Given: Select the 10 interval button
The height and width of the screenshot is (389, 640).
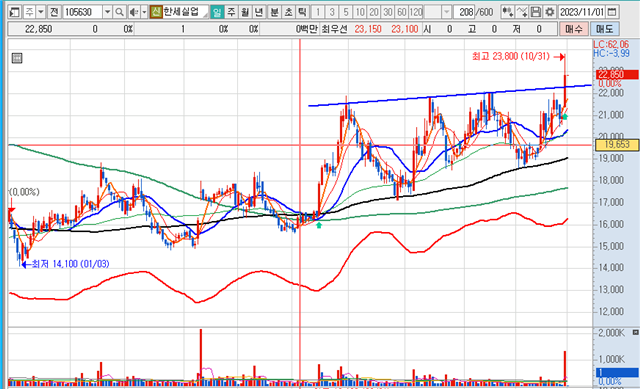Looking at the screenshot, I should tap(360, 12).
